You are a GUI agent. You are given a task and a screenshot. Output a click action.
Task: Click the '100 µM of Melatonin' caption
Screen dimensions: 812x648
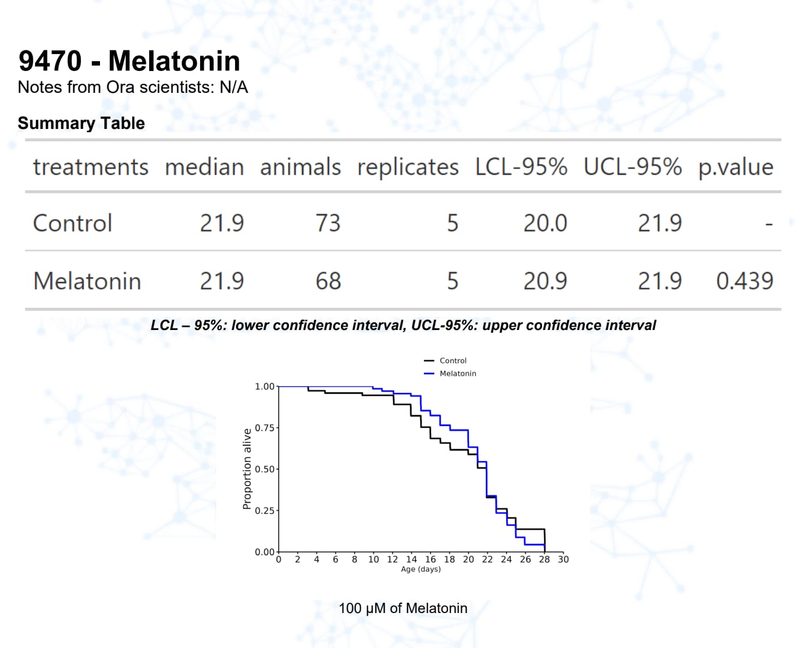(403, 609)
